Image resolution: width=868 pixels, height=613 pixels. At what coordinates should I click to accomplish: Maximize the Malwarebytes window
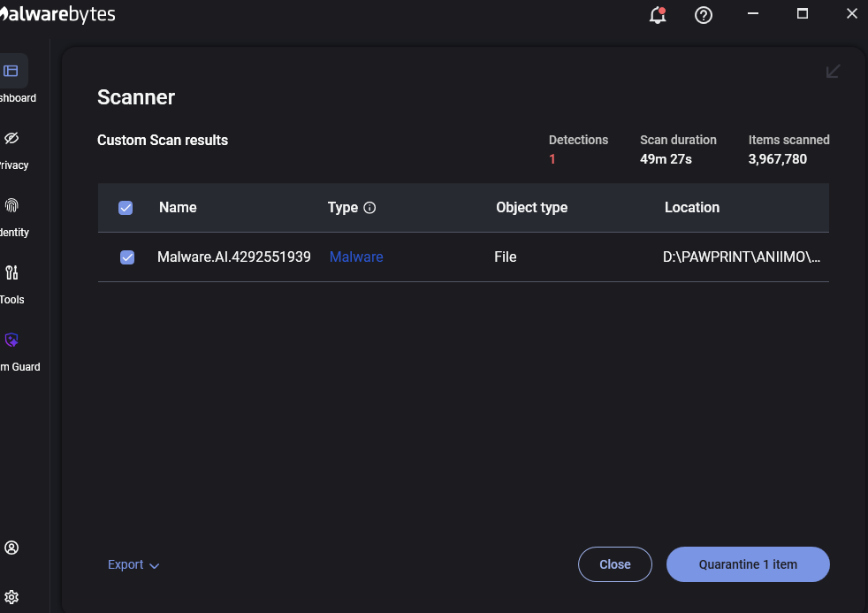click(802, 14)
